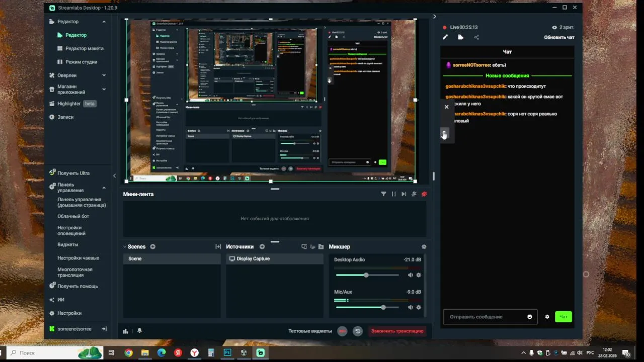Add a new source with plus icon
The image size is (644, 362).
point(262,247)
